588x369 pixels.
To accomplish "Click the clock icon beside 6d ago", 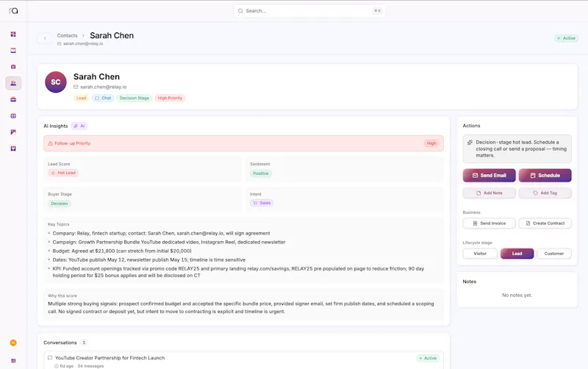I will [57, 366].
